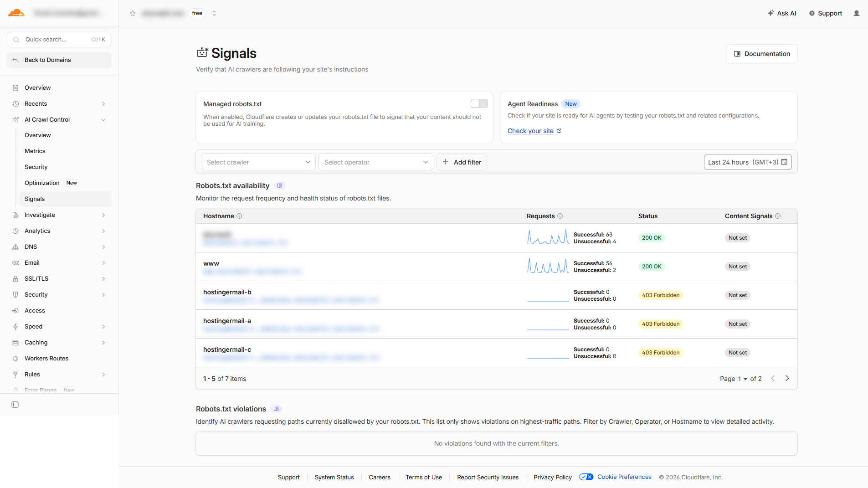Go to the next table page
The height and width of the screenshot is (488, 868).
[787, 379]
